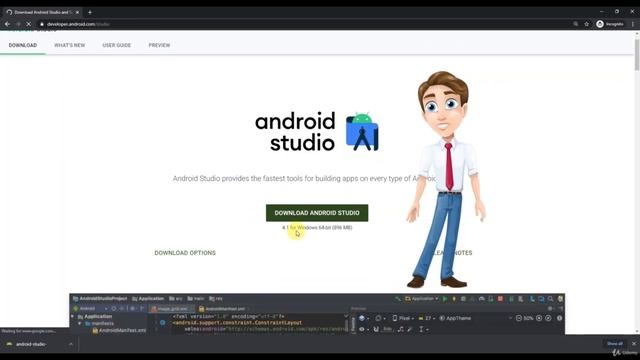Click the Android Studio compass logo icon
Screen dimensions: 640x360
[362, 132]
